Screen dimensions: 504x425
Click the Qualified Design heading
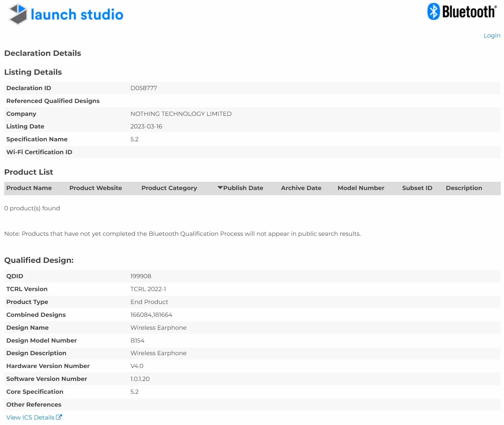(39, 260)
